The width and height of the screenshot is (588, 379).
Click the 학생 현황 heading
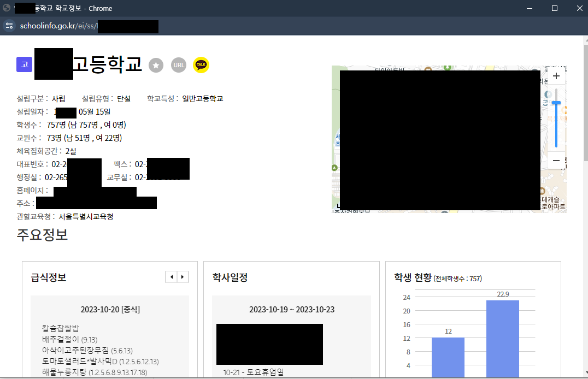coord(413,277)
